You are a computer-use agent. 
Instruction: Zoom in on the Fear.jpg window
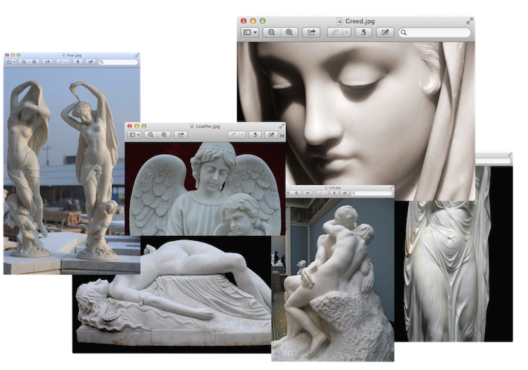click(x=34, y=62)
